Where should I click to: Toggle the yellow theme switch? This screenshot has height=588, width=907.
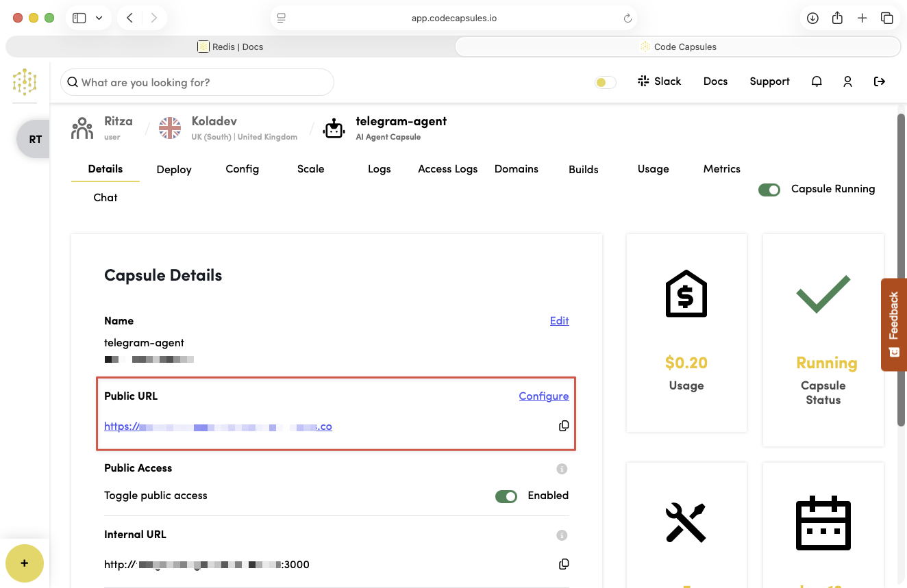point(605,82)
